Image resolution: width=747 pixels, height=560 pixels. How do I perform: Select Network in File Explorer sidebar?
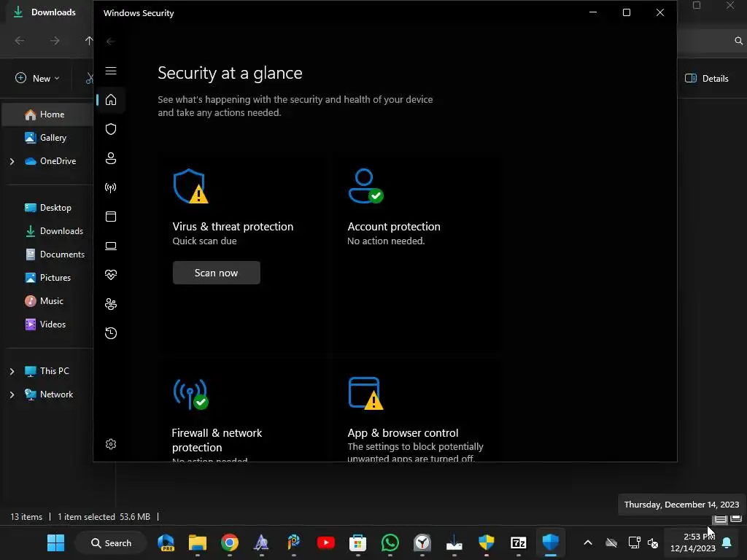click(47, 394)
